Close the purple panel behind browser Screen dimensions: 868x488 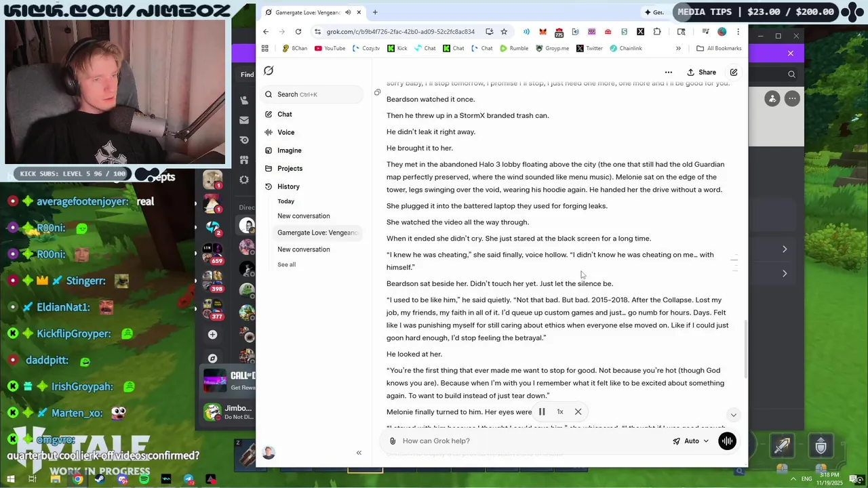point(791,54)
